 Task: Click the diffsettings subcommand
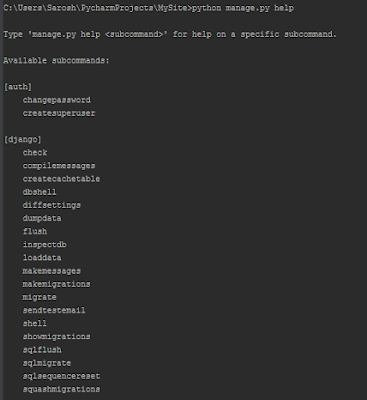[52, 205]
